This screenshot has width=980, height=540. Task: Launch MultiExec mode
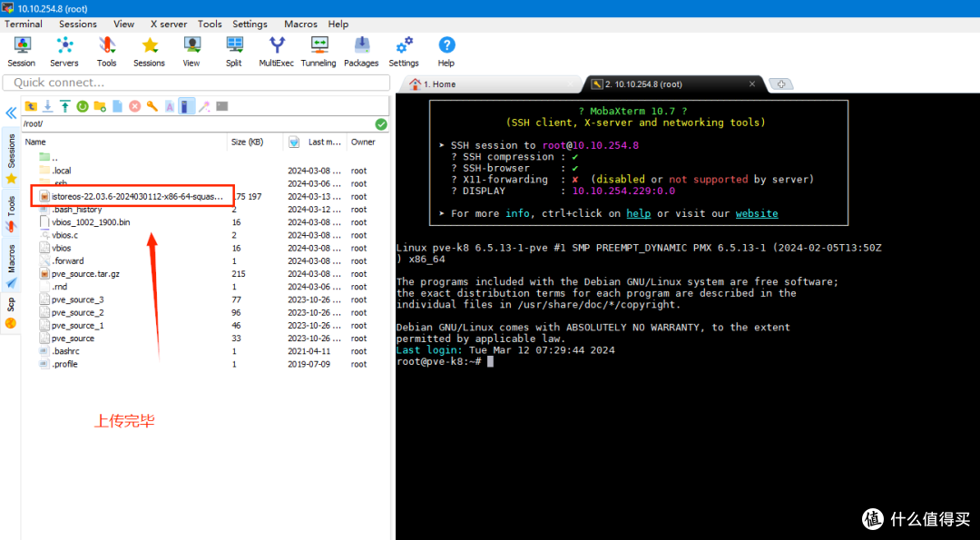(276, 52)
